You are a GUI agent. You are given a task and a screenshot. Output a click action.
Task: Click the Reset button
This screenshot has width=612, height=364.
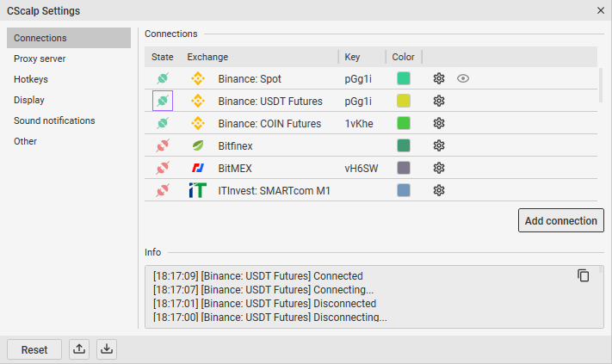tap(34, 349)
